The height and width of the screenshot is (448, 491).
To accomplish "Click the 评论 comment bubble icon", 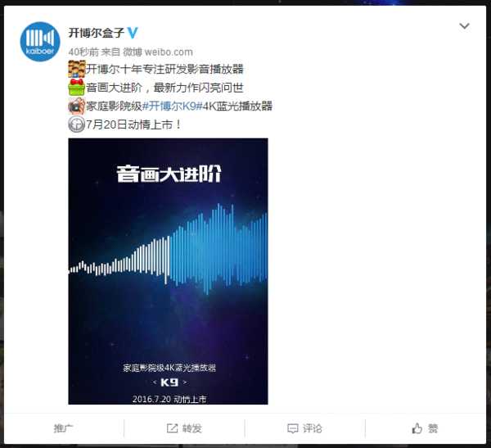I will tap(293, 428).
